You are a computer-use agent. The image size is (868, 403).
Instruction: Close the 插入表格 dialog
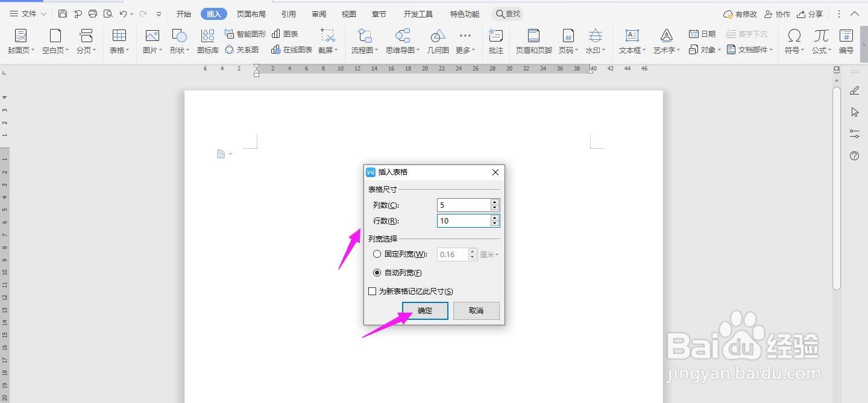495,172
